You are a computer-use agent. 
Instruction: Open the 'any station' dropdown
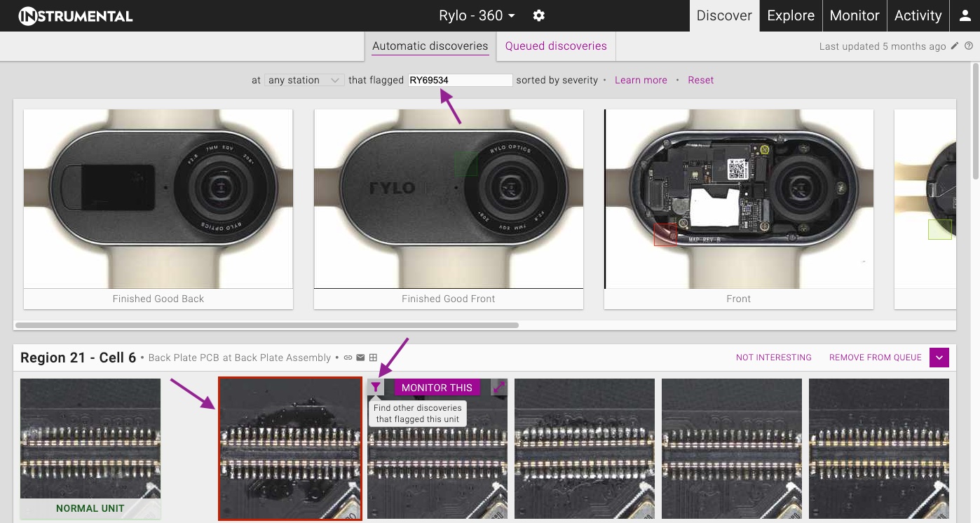point(305,80)
